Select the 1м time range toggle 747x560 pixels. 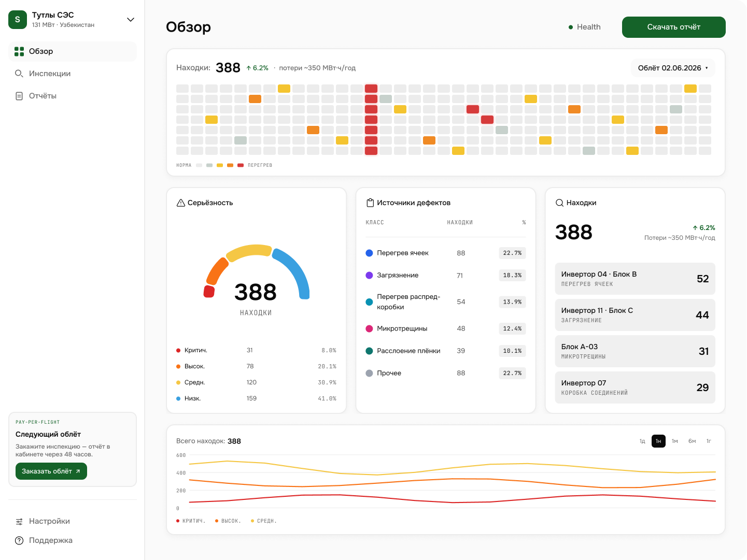tap(675, 441)
